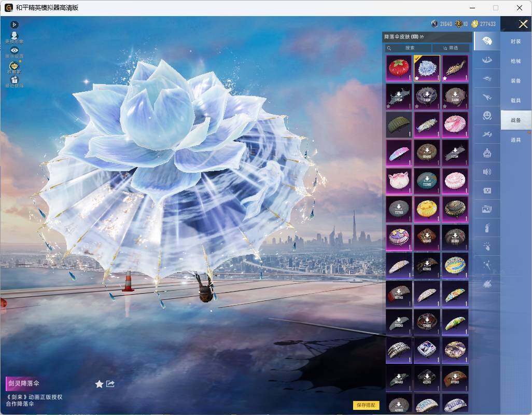Viewport: 532px width, 415px height.
Task: Open the speaker voice category icon
Action: pyautogui.click(x=487, y=172)
